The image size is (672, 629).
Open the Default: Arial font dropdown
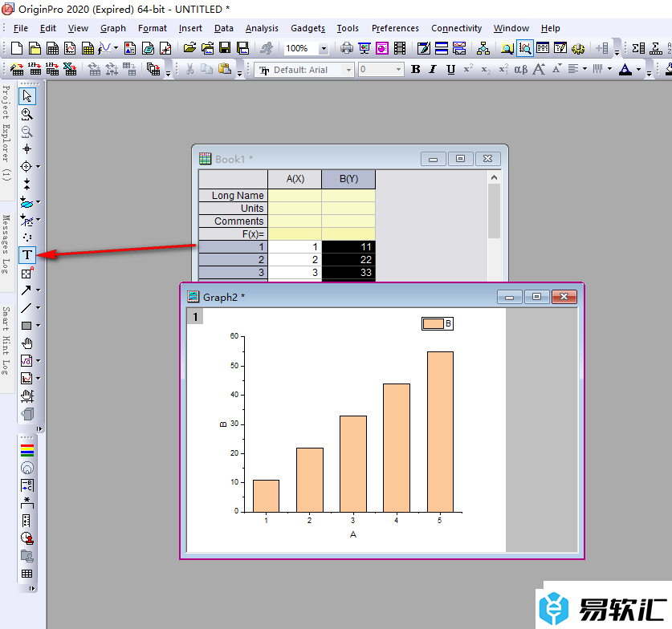point(349,69)
